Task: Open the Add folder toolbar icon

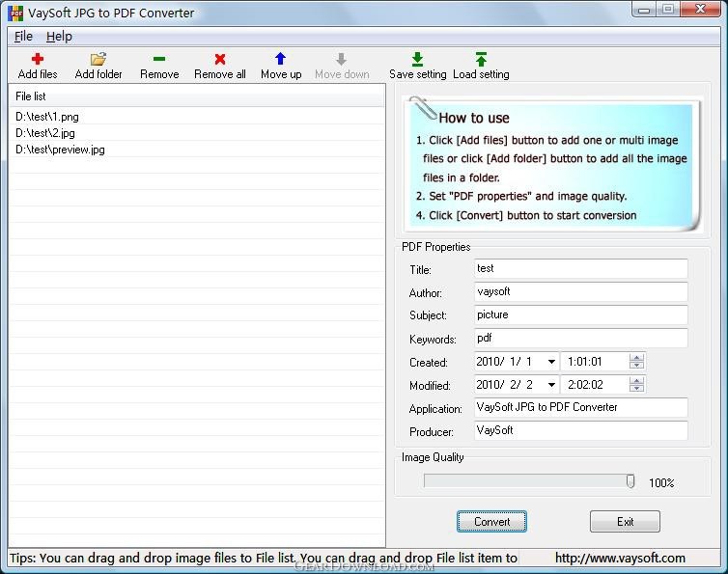Action: 98,59
